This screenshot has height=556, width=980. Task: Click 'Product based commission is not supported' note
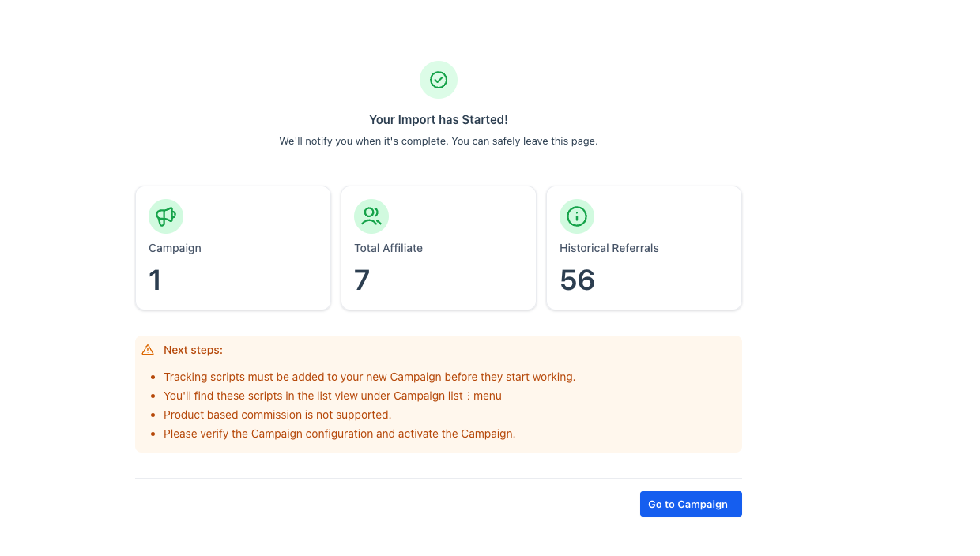tap(277, 415)
